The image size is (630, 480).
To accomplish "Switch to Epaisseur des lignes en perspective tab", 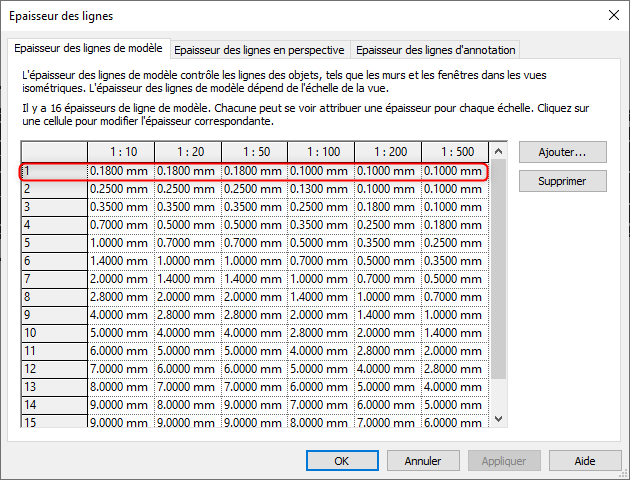I will [x=260, y=50].
